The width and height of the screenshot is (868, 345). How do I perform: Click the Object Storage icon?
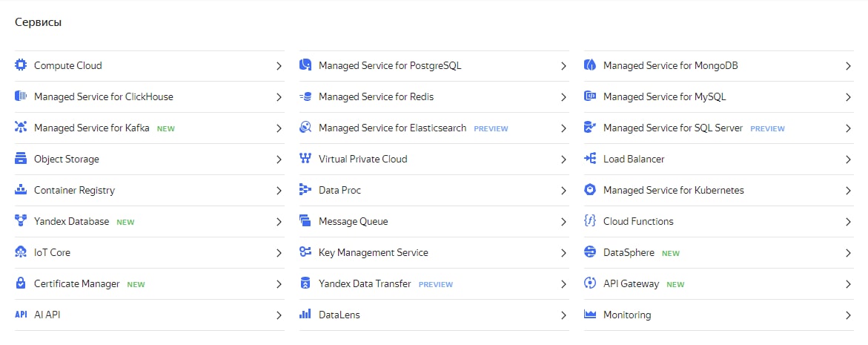point(21,159)
